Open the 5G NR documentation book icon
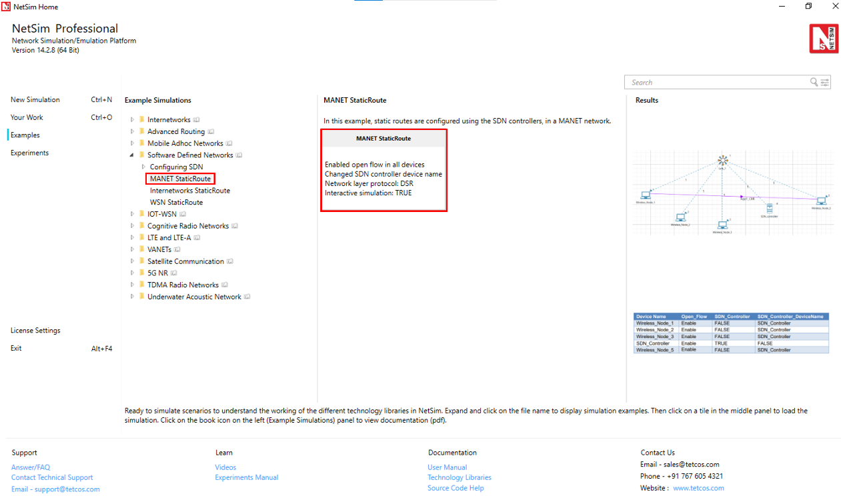 point(173,273)
